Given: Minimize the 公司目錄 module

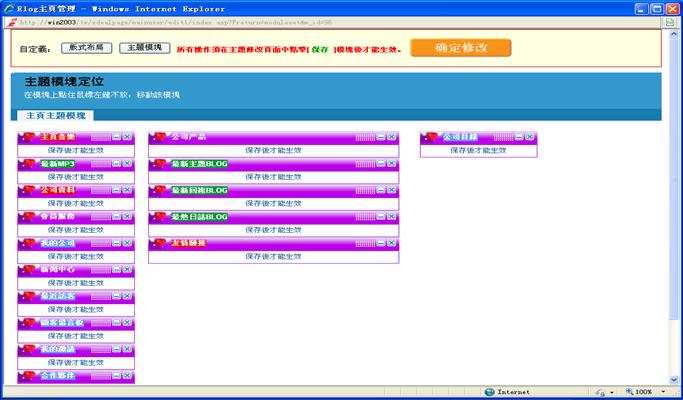Looking at the screenshot, I should 518,137.
